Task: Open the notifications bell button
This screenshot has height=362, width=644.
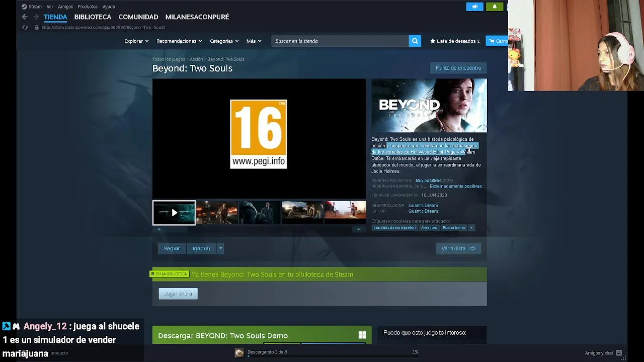Action: coord(495,7)
